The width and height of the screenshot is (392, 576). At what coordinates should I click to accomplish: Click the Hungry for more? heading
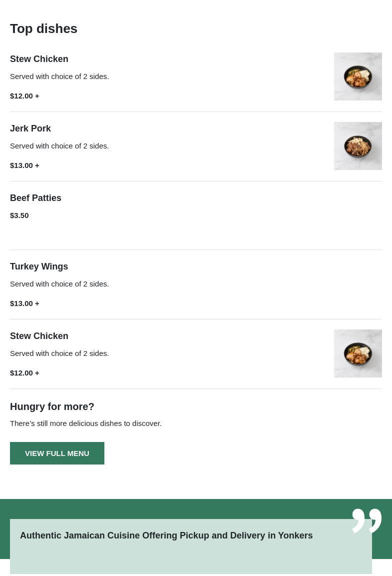52,406
